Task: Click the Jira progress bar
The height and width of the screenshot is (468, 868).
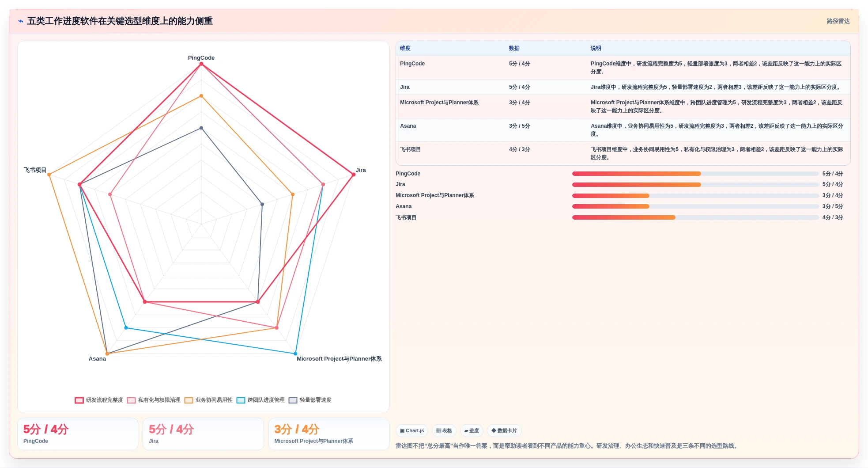Action: pos(695,185)
